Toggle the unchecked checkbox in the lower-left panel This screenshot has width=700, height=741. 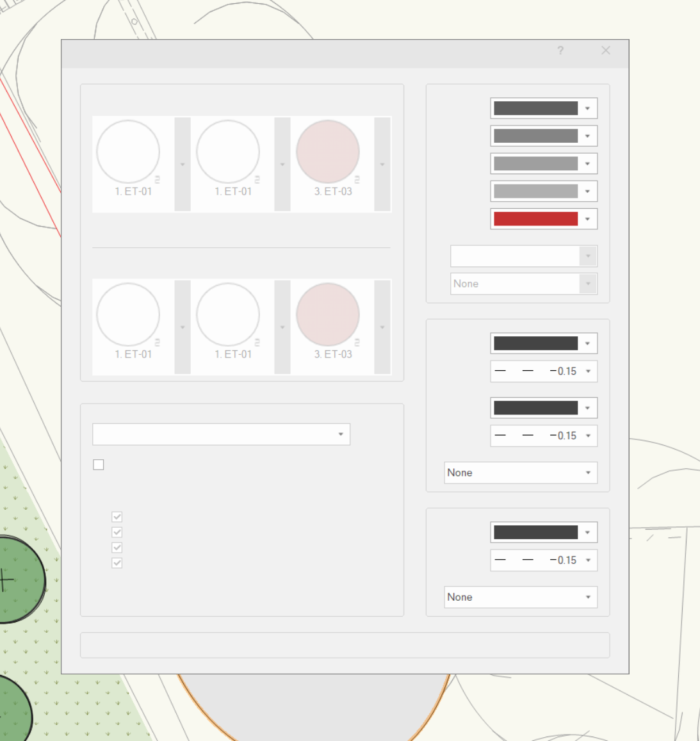98,464
